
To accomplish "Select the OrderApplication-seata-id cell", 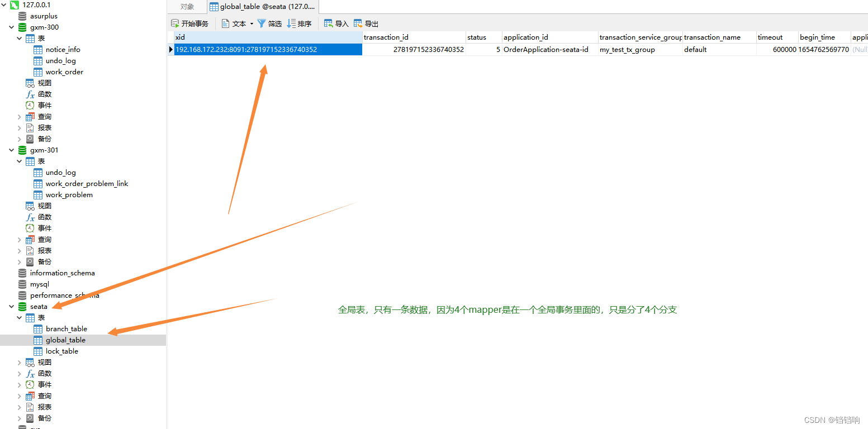I will [x=550, y=49].
